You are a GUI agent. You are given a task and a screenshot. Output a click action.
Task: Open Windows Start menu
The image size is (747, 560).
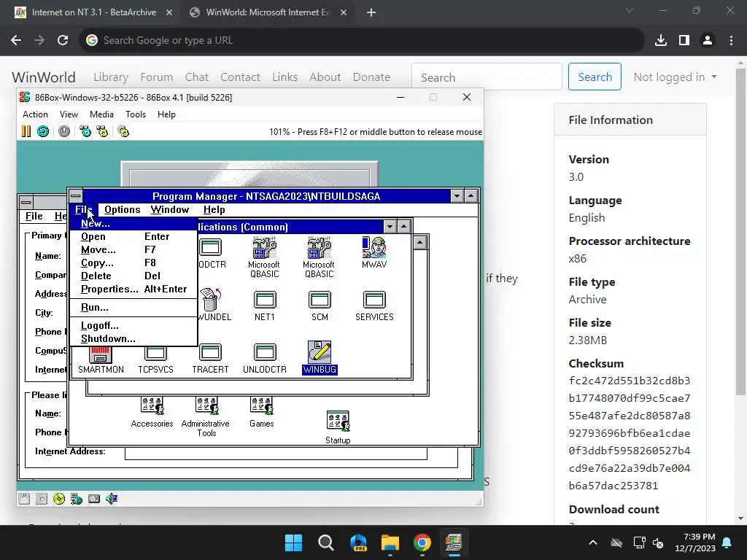tap(293, 542)
